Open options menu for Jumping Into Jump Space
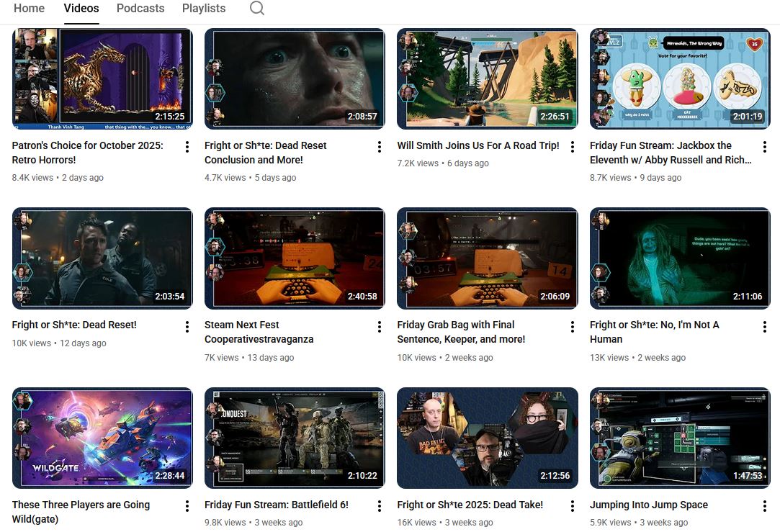The image size is (780, 532). (x=765, y=506)
